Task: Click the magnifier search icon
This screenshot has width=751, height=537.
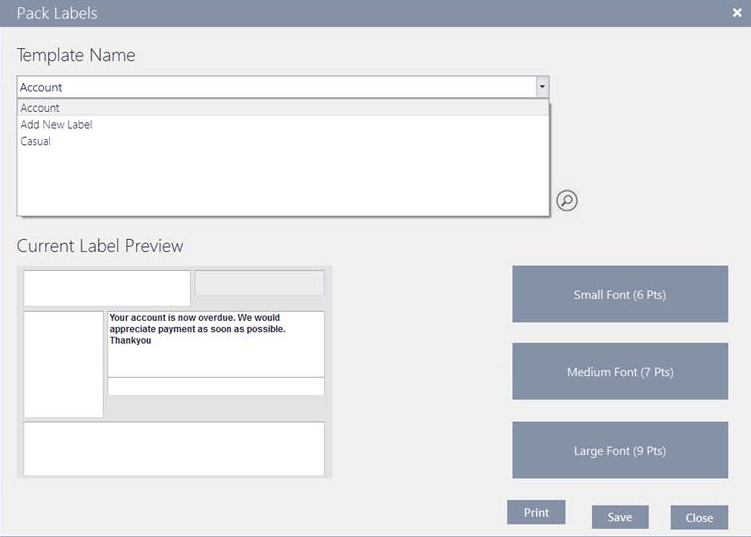Action: pyautogui.click(x=567, y=201)
